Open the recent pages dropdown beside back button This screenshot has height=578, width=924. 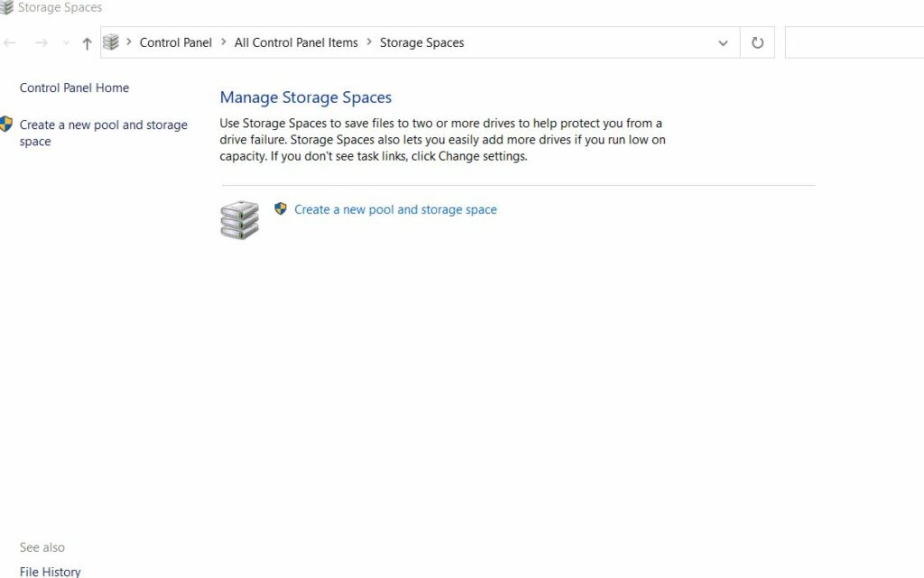click(64, 42)
